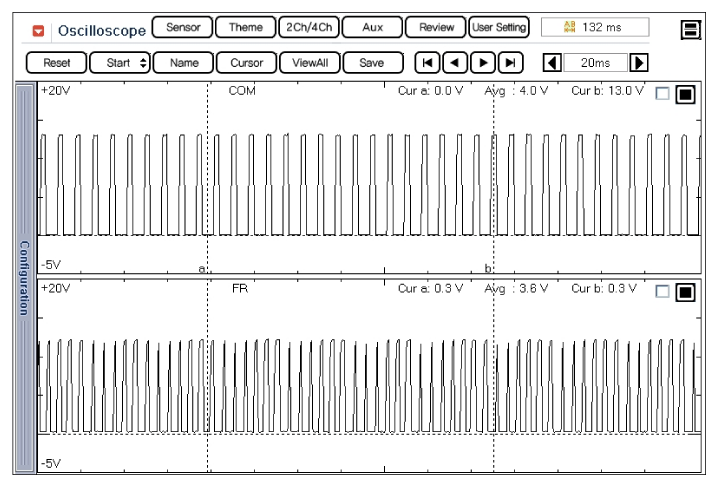
Task: Increase the 20ms time base
Action: pyautogui.click(x=637, y=62)
